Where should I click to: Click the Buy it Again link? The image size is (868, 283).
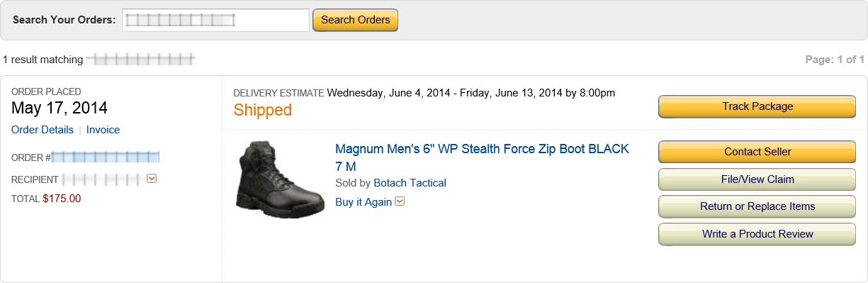(363, 202)
